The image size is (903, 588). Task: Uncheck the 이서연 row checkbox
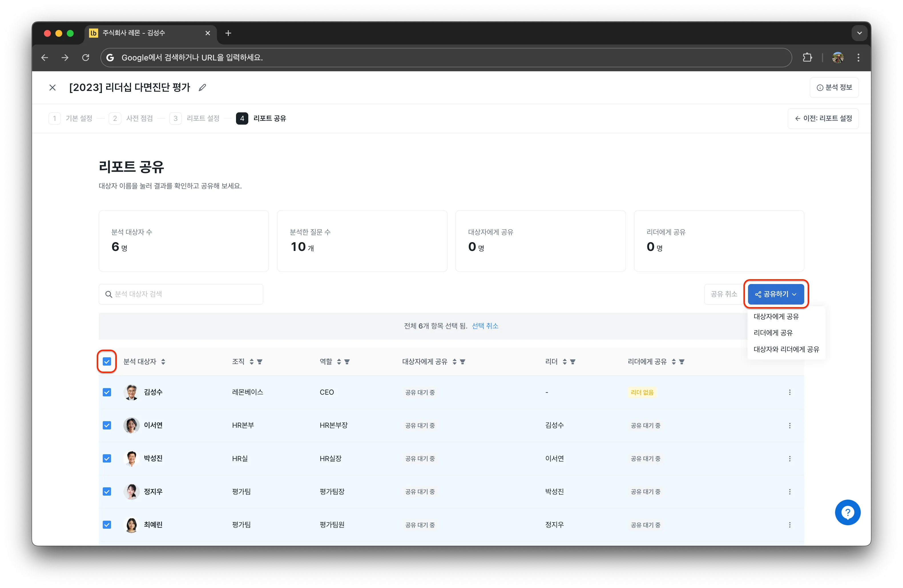pyautogui.click(x=107, y=425)
